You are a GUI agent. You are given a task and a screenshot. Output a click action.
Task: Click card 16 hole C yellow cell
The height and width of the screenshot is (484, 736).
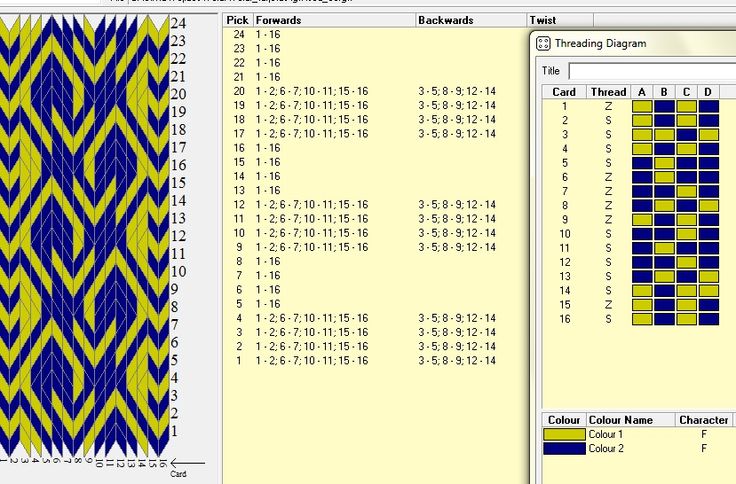pos(686,319)
